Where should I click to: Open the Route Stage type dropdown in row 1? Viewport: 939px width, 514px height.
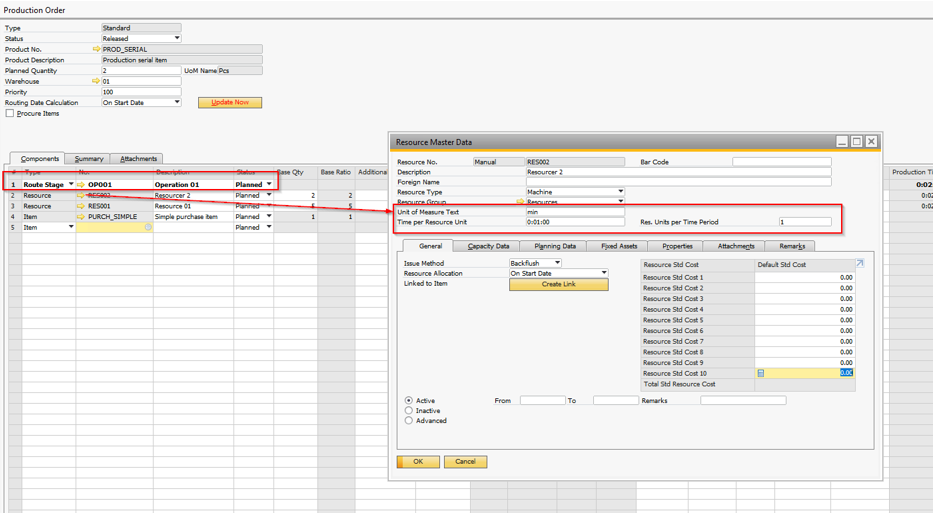[x=71, y=185]
